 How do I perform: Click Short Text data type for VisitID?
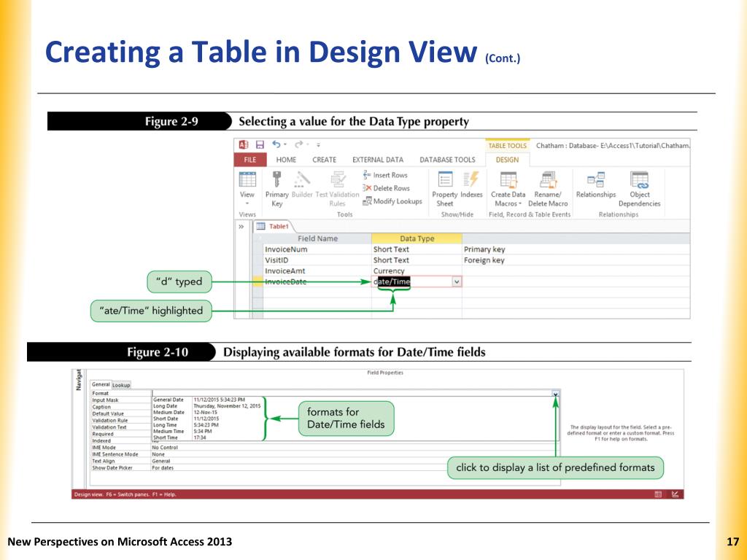point(417,260)
